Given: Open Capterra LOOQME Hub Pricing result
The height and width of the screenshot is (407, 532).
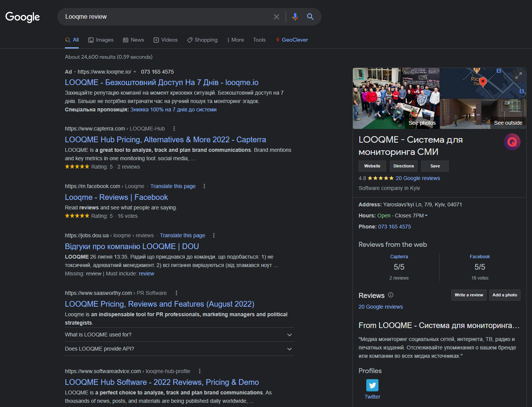Looking at the screenshot, I should pyautogui.click(x=165, y=140).
